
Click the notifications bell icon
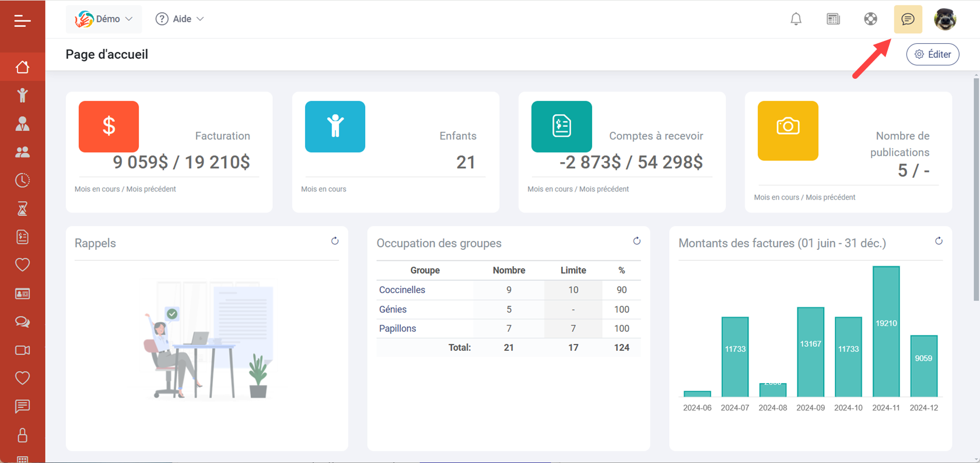point(796,19)
